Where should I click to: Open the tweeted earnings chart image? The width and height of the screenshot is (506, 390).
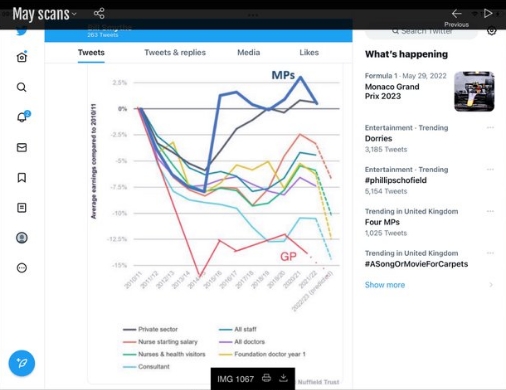[x=215, y=223]
